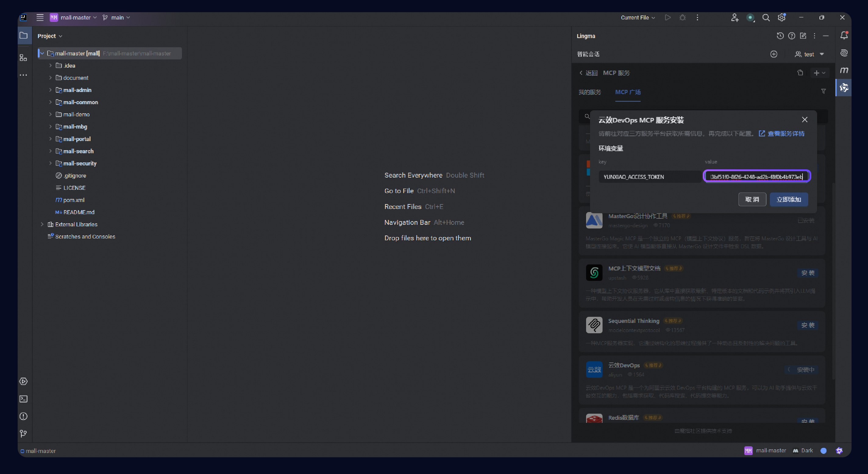
Task: Add a new conversation plus circle
Action: (x=774, y=54)
